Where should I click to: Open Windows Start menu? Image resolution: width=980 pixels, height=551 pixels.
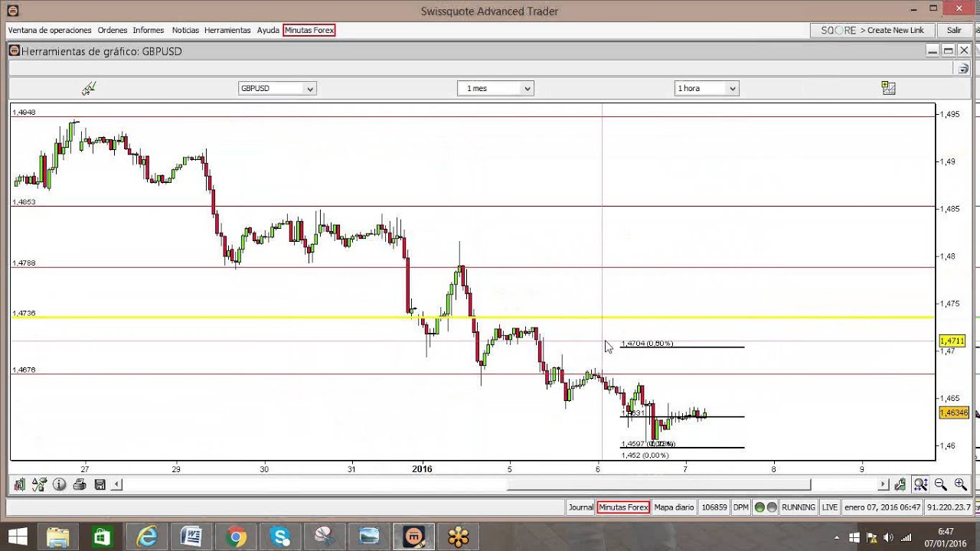tap(18, 536)
